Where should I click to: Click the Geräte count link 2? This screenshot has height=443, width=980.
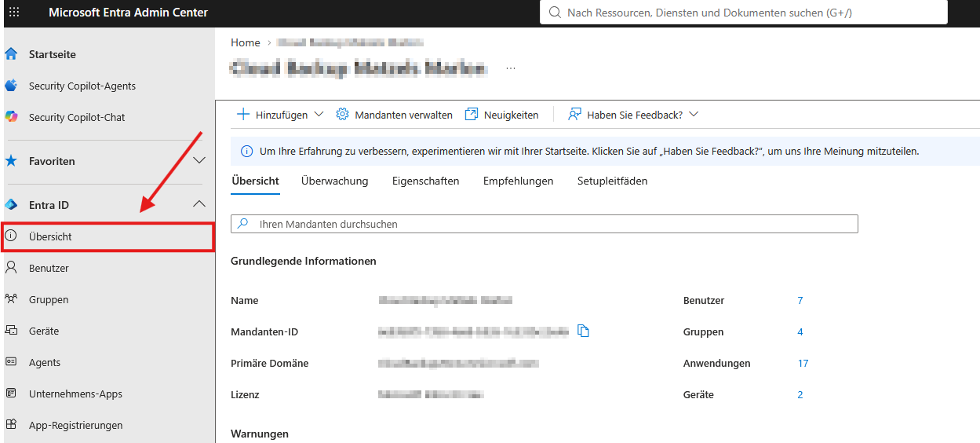(800, 394)
